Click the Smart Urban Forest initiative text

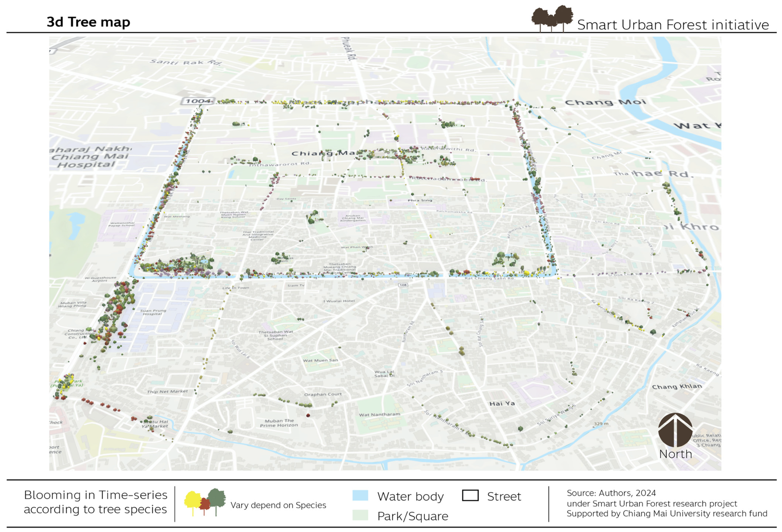click(x=673, y=25)
